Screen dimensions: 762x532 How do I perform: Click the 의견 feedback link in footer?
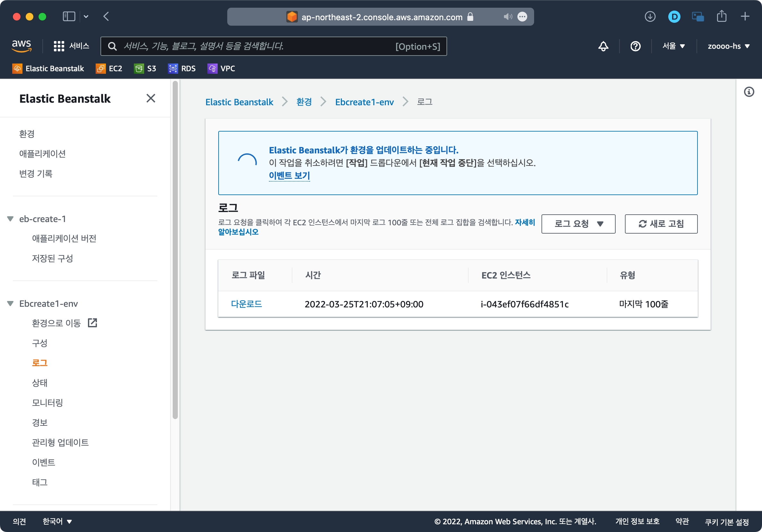coord(19,521)
